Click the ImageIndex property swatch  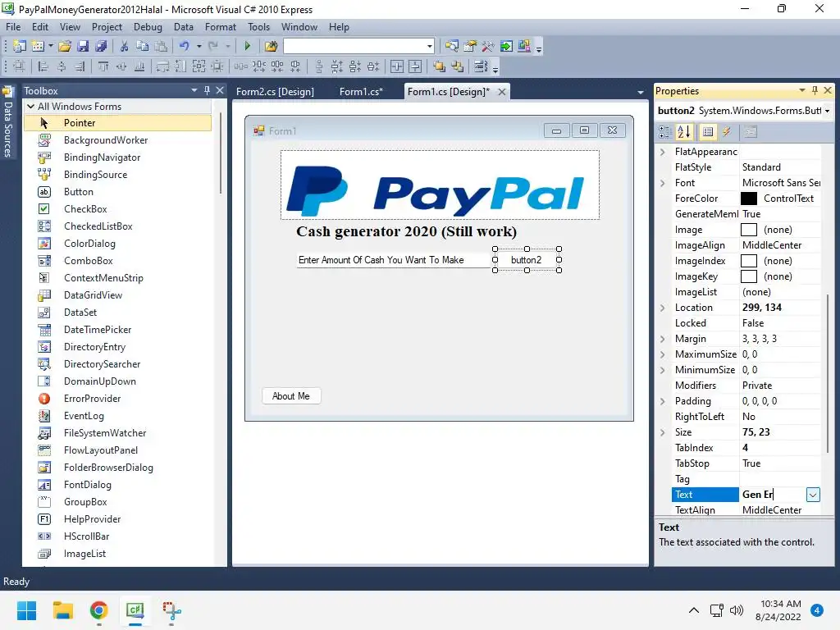click(x=748, y=261)
